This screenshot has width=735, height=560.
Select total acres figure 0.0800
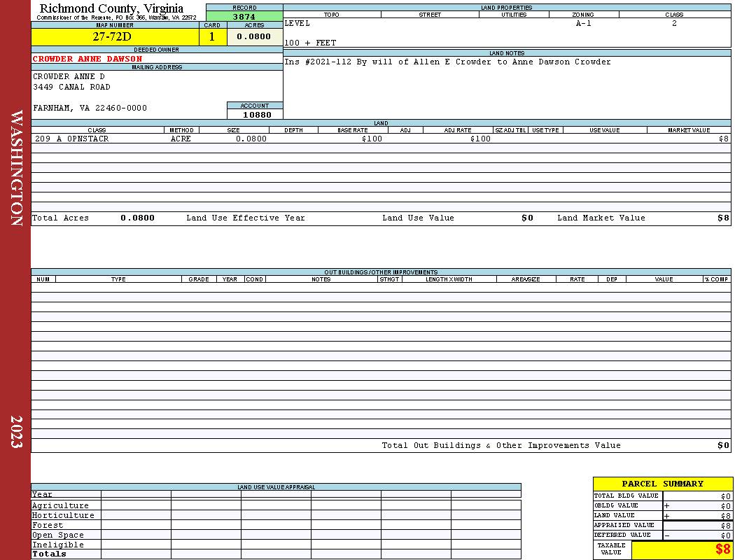click(x=137, y=218)
